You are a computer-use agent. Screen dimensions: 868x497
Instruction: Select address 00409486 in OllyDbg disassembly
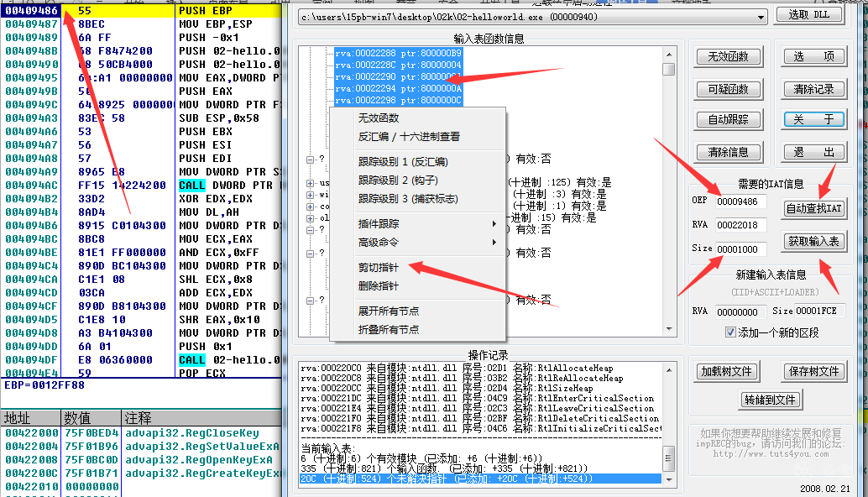[31, 11]
